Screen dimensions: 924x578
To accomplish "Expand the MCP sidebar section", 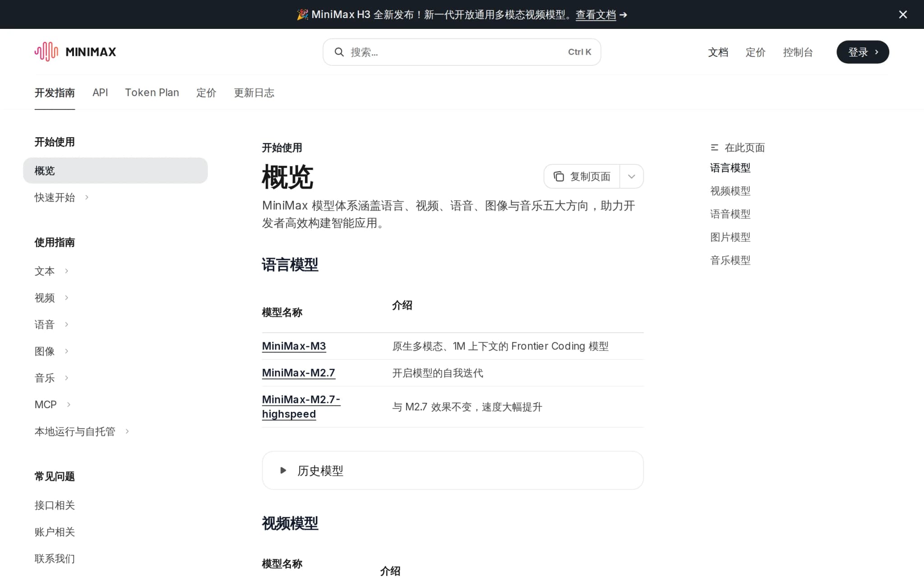I will (x=69, y=405).
